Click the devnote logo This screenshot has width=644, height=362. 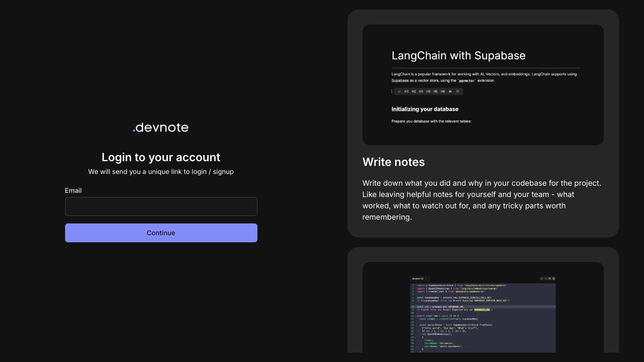point(161,127)
